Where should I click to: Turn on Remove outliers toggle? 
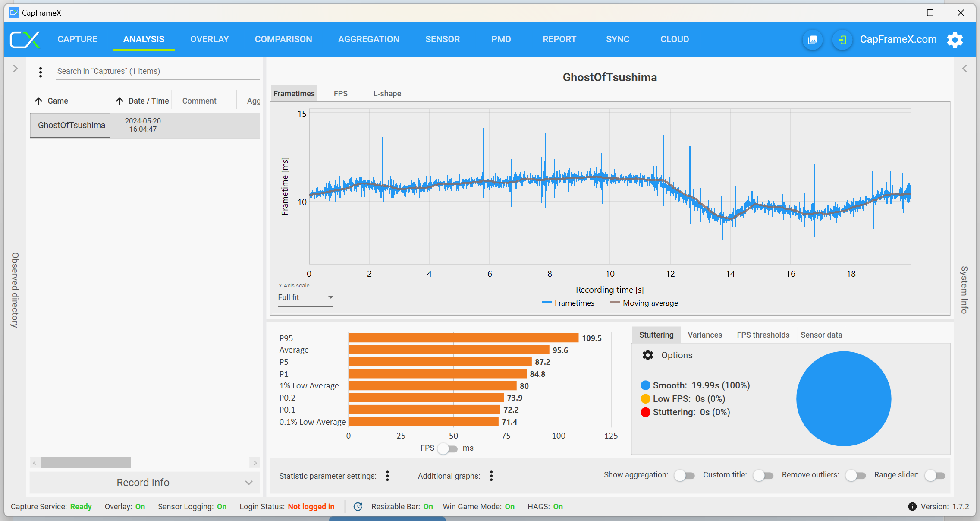(855, 476)
